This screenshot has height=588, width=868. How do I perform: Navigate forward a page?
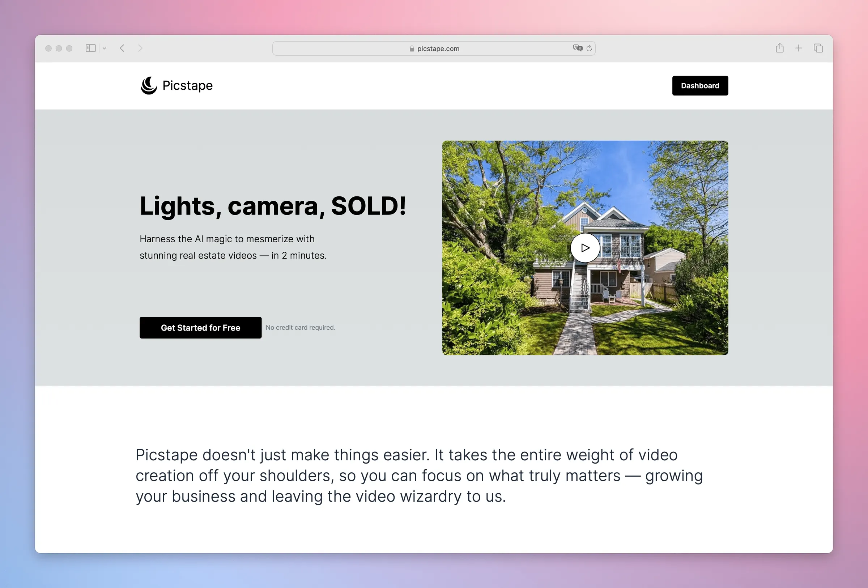[x=140, y=48]
